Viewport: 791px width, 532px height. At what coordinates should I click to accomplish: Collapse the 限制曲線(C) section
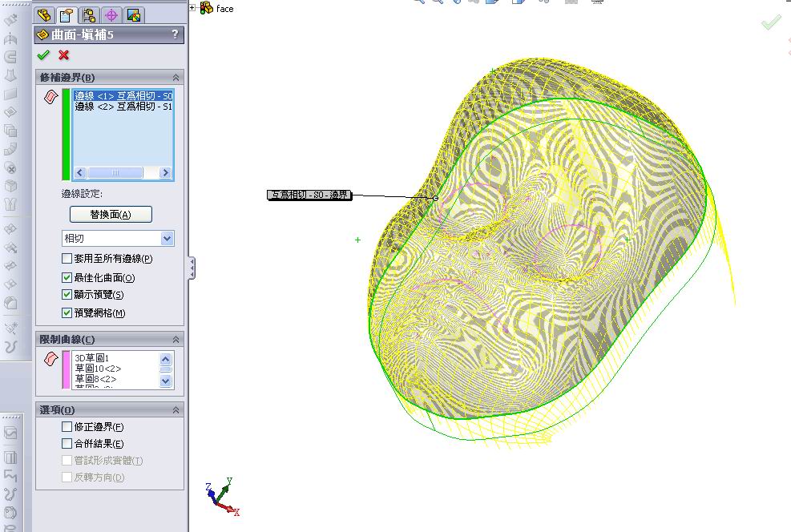tap(176, 340)
